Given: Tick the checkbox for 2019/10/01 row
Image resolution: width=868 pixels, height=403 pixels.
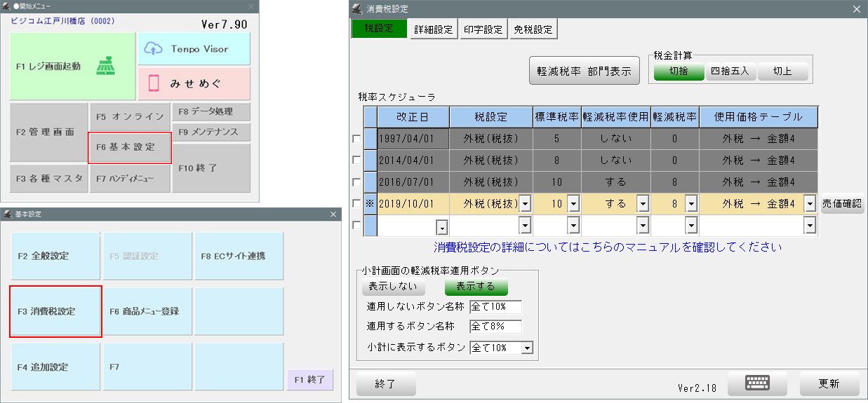Looking at the screenshot, I should pyautogui.click(x=356, y=204).
